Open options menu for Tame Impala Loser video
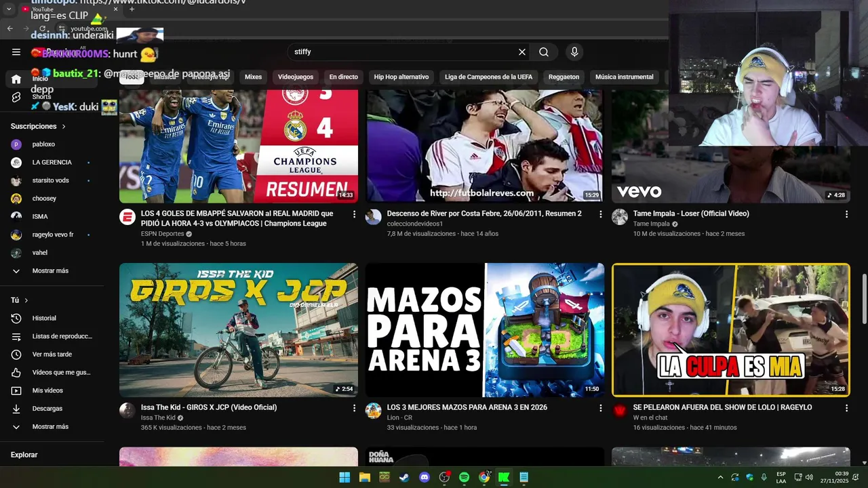 coord(846,214)
